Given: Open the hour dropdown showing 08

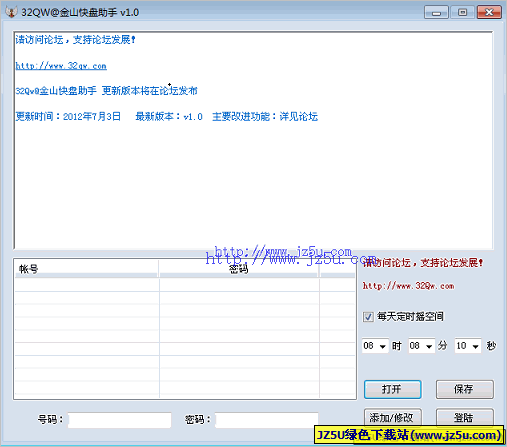Looking at the screenshot, I should pyautogui.click(x=375, y=346).
